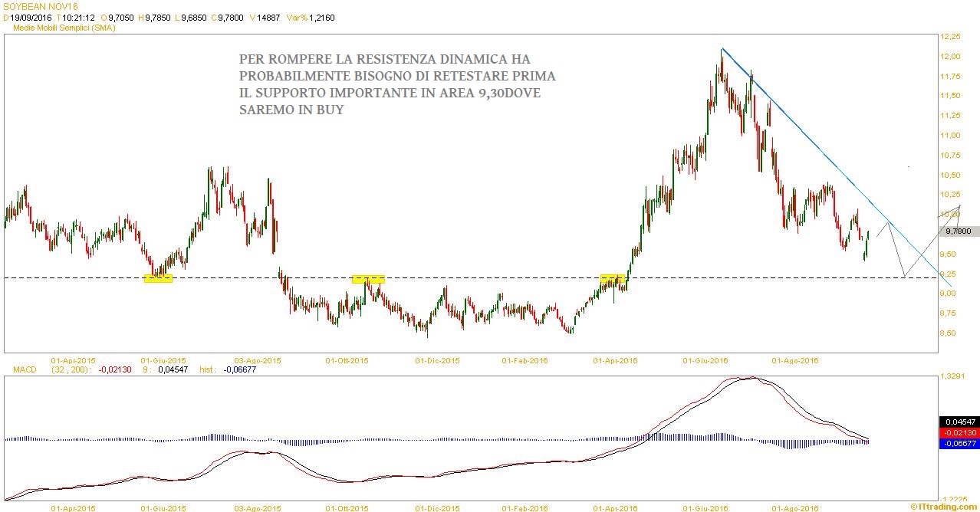Screen dimensions: 980x512
Task: Select the red -0,02130 signal value box
Action: [x=959, y=432]
